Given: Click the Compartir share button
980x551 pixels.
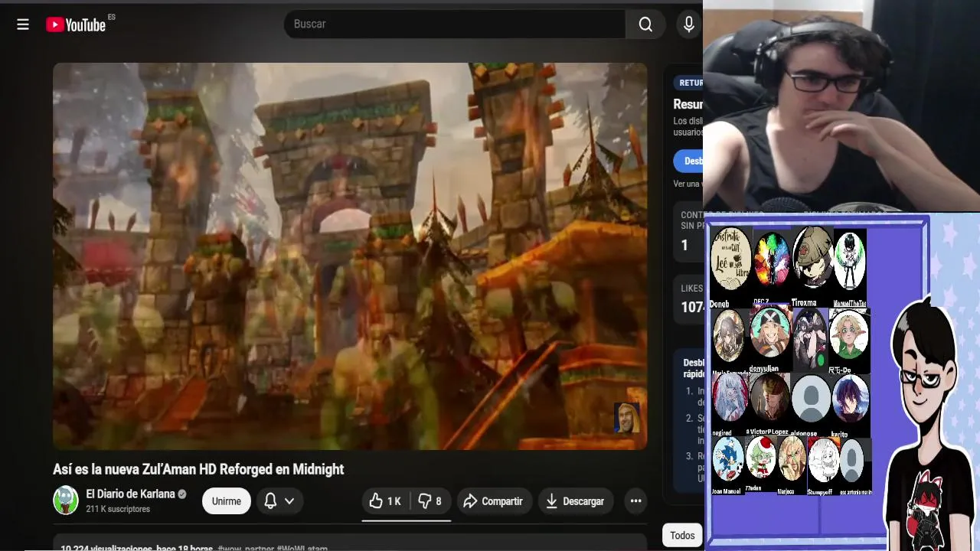Looking at the screenshot, I should tap(495, 501).
